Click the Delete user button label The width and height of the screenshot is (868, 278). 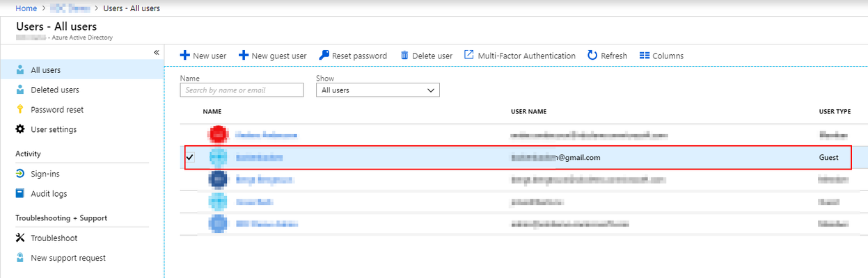[432, 56]
